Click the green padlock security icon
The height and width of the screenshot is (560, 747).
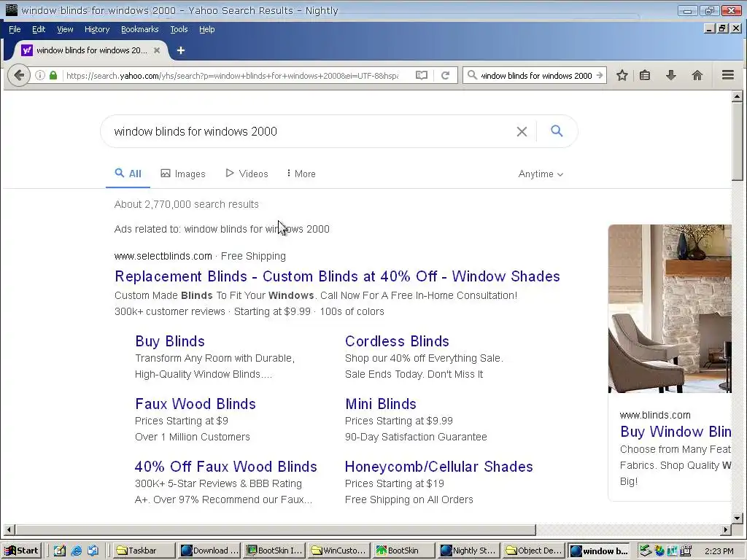[x=53, y=75]
